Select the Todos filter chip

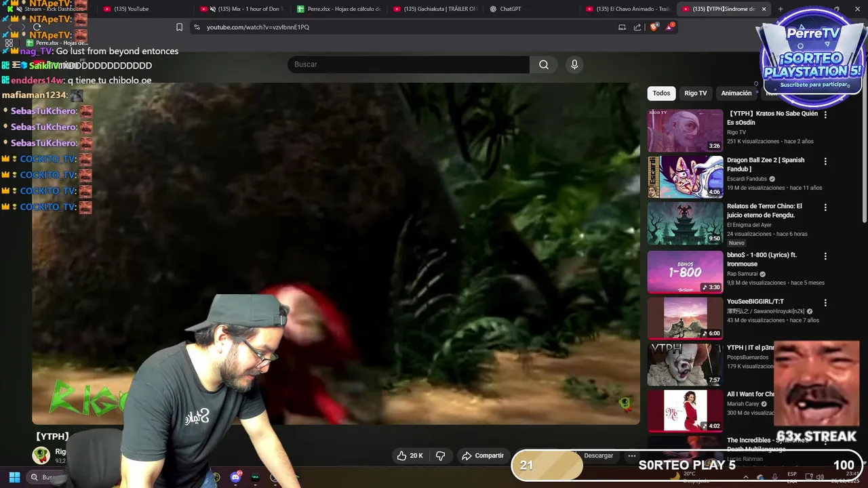point(661,94)
